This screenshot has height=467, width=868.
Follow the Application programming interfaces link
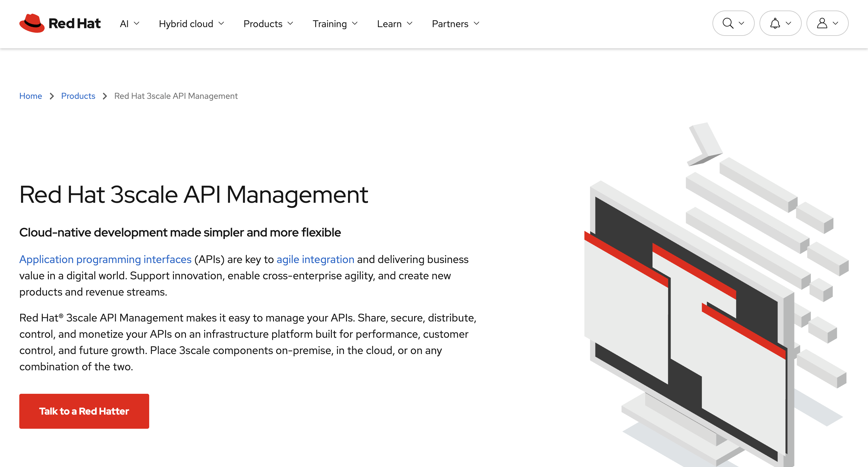point(105,259)
